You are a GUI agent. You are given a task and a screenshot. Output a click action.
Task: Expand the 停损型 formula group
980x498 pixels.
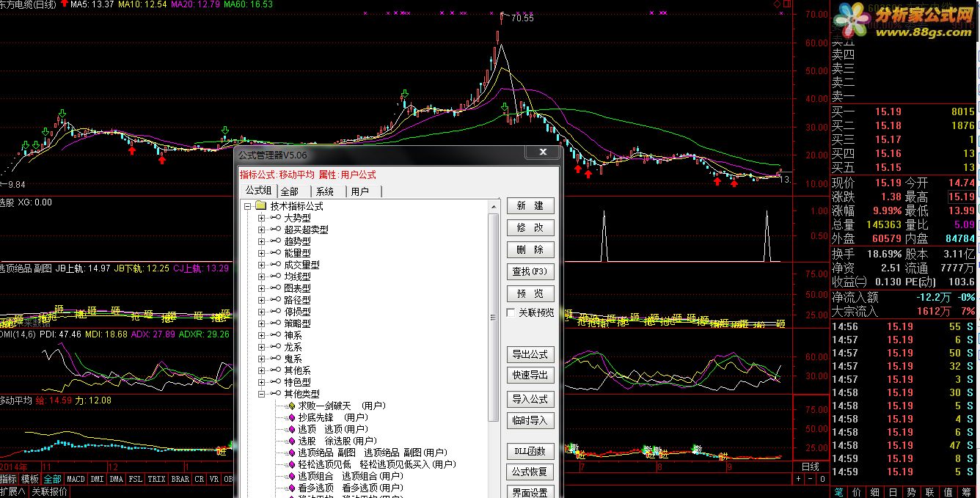point(261,312)
